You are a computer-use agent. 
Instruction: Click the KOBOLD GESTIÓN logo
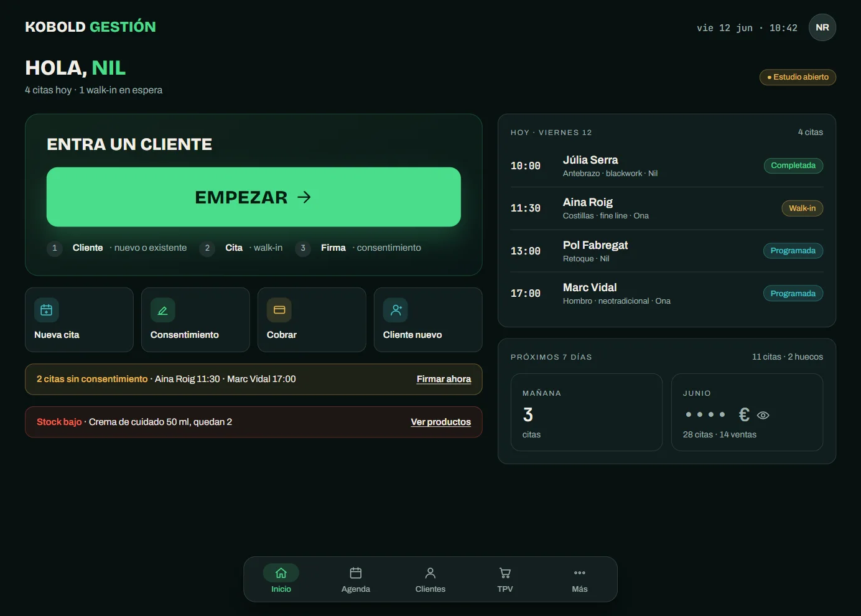[x=90, y=27]
